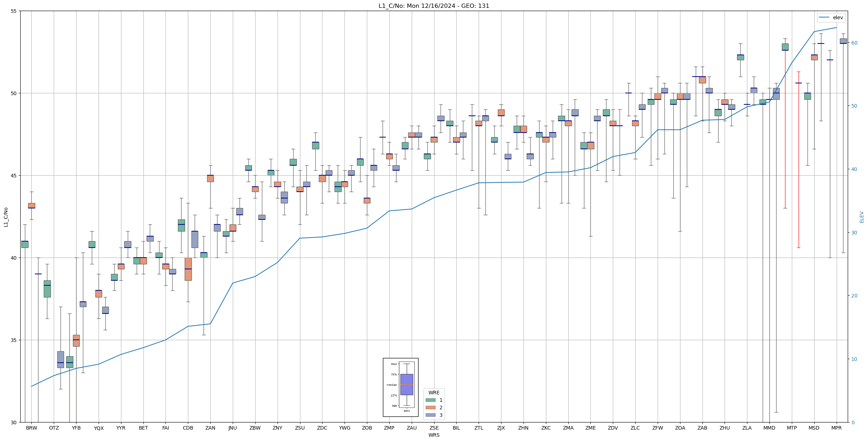The width and height of the screenshot is (868, 441).
Task: Click the BIL station tick label
Action: [456, 428]
